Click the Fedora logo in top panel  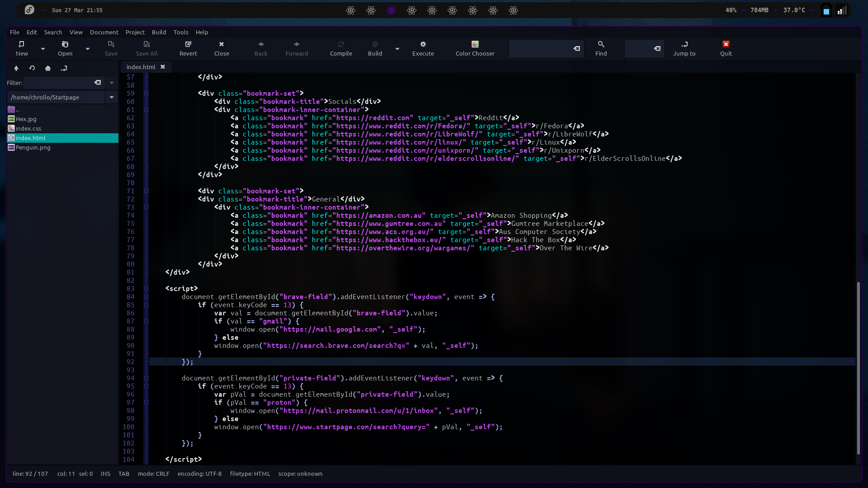tap(29, 10)
